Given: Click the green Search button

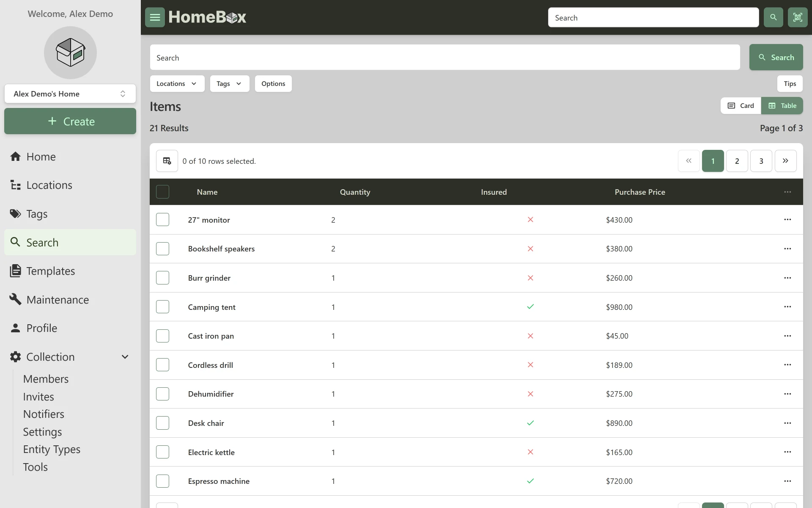Looking at the screenshot, I should coord(776,57).
